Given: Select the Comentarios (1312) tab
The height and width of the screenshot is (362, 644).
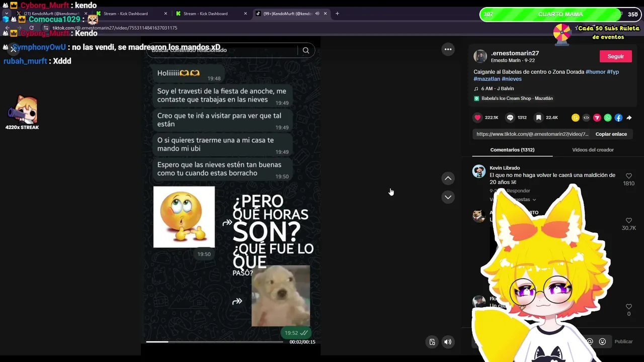Looking at the screenshot, I should [512, 150].
